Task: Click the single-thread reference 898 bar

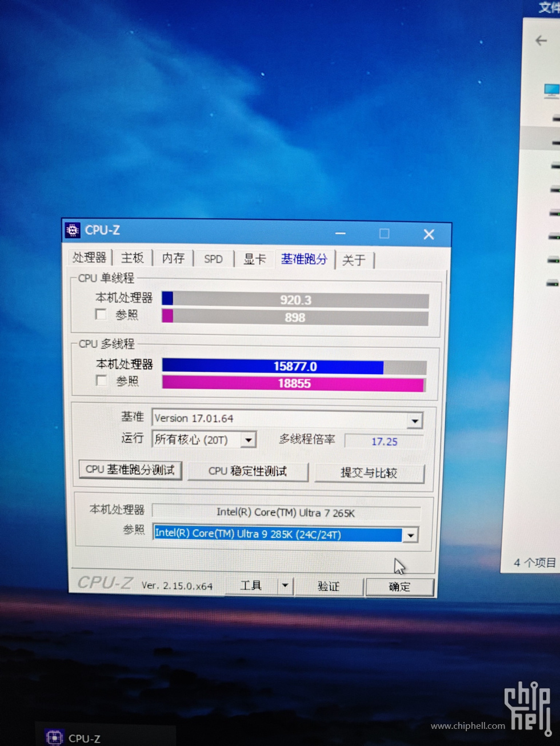Action: (x=295, y=318)
